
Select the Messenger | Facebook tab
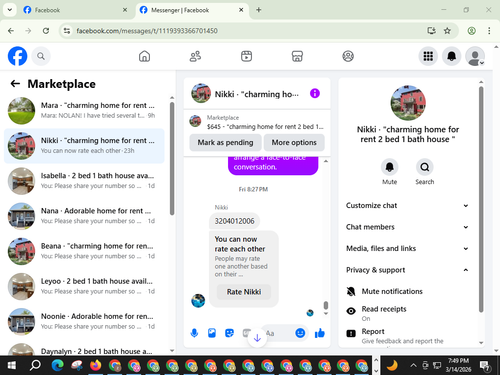point(192,10)
